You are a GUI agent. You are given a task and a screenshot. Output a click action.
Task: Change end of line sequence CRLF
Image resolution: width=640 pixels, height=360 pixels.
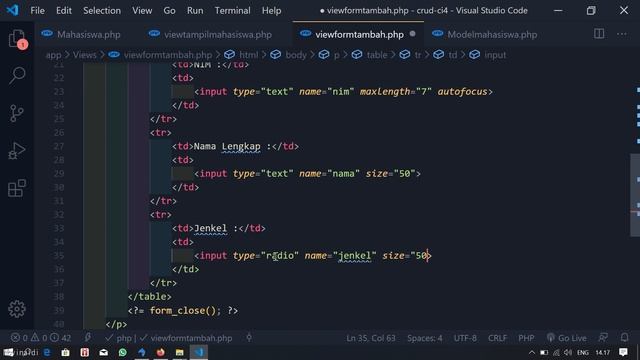[x=497, y=338]
